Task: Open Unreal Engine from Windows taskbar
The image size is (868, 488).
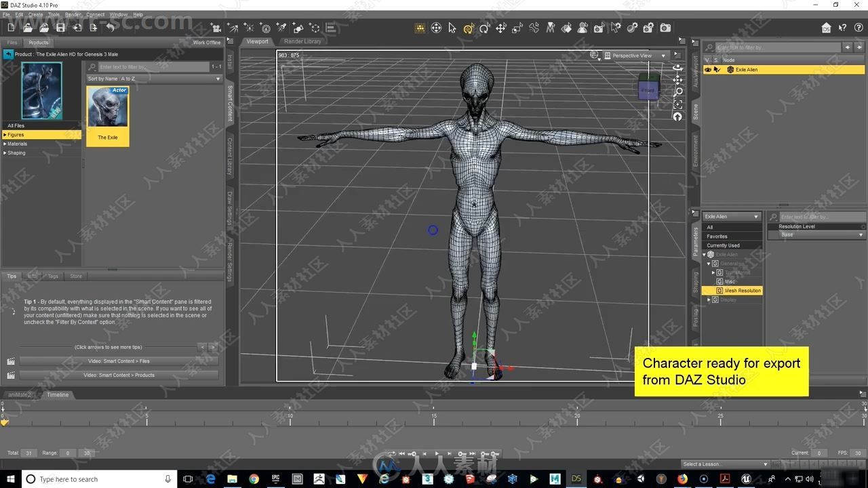Action: click(747, 479)
